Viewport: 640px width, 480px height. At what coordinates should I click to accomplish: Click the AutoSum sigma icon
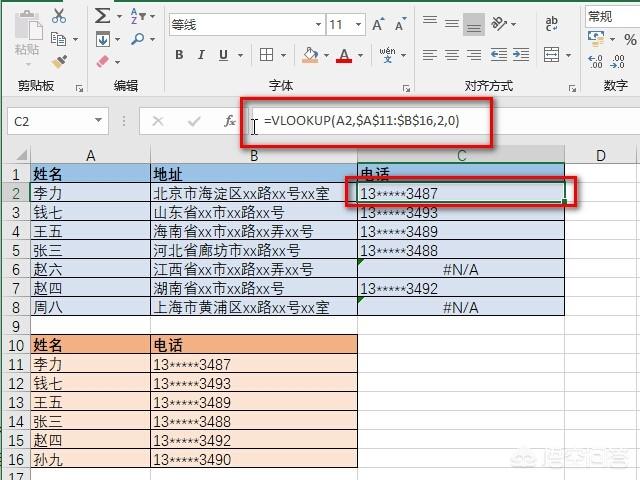point(102,16)
